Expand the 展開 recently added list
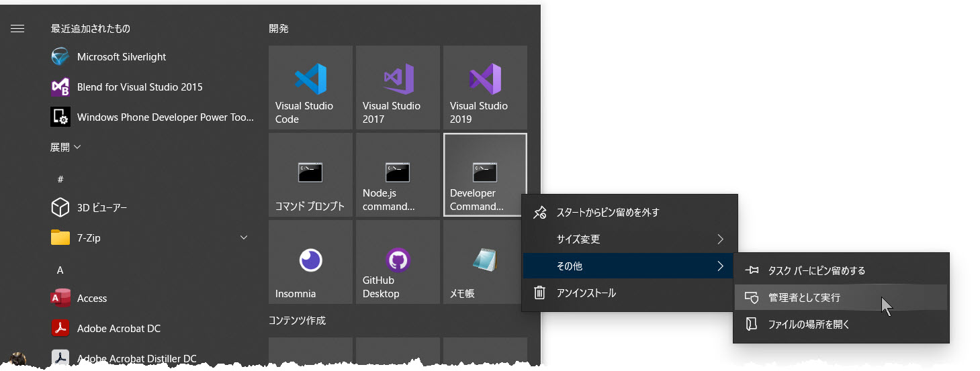Viewport: 980px width, 371px height. (x=66, y=147)
